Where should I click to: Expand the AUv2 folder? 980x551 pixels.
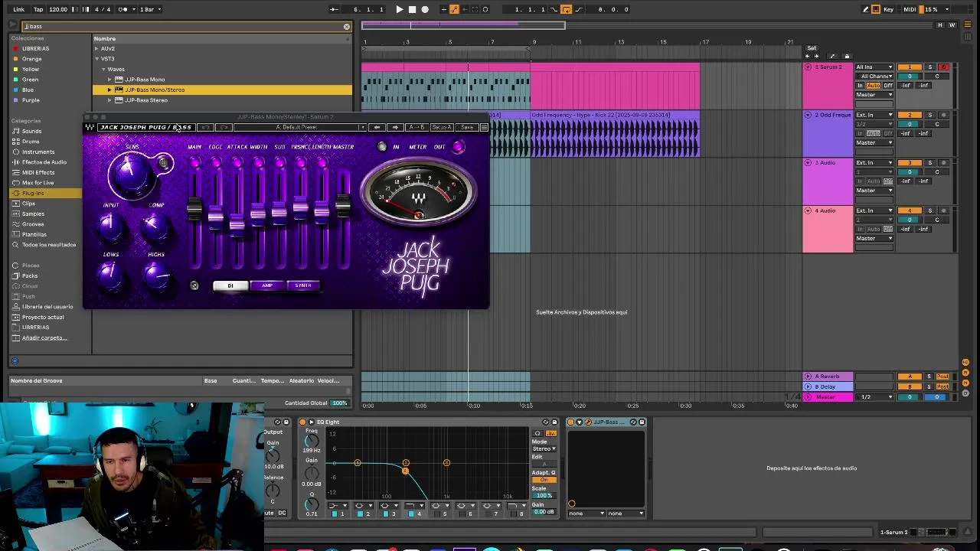pos(97,48)
